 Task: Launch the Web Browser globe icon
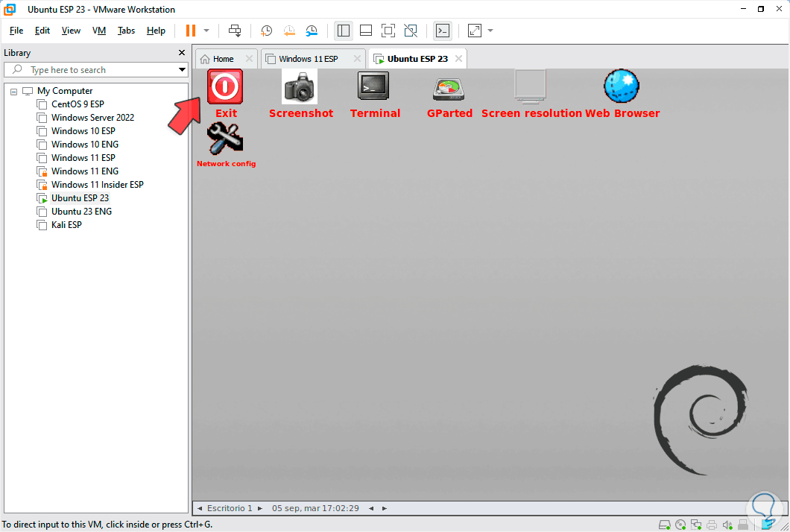[x=622, y=86]
